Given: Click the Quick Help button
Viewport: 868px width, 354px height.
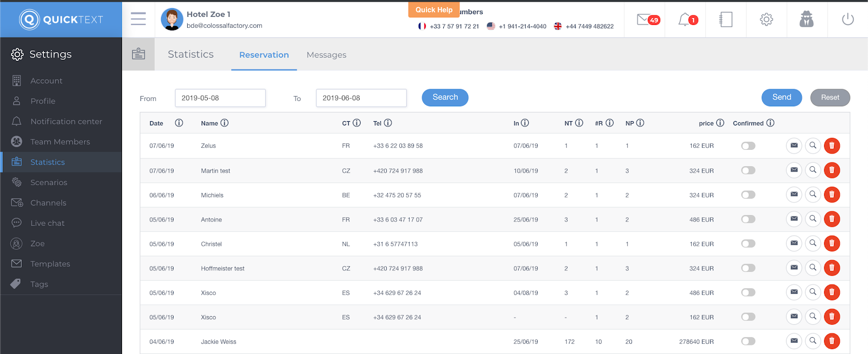Looking at the screenshot, I should 434,10.
